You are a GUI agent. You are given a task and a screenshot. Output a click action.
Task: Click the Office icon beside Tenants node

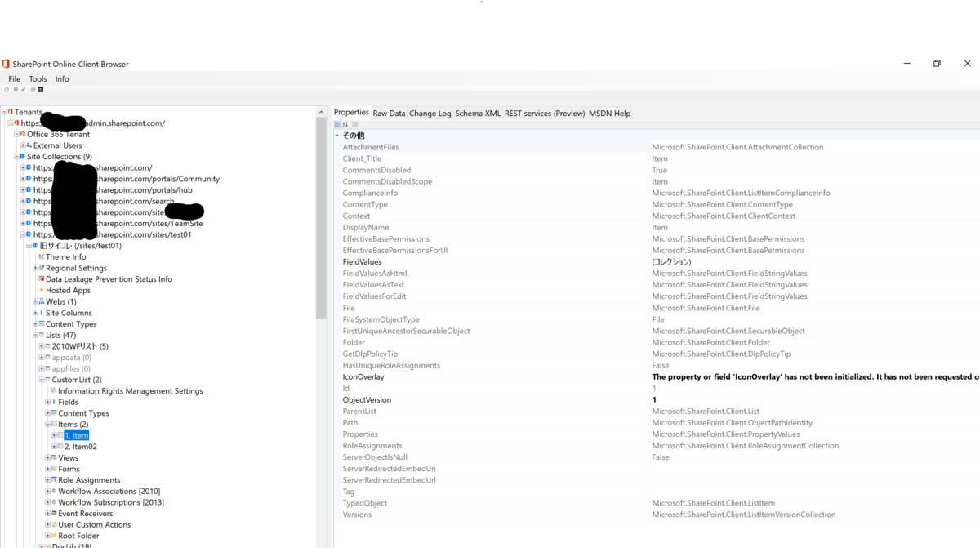click(11, 112)
